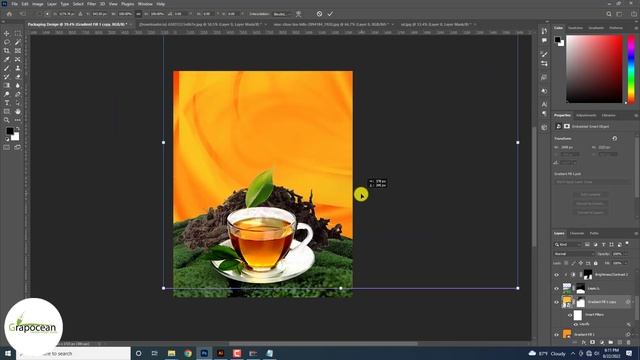Switch to the Adjustments tab
640x360 pixels.
coord(586,116)
